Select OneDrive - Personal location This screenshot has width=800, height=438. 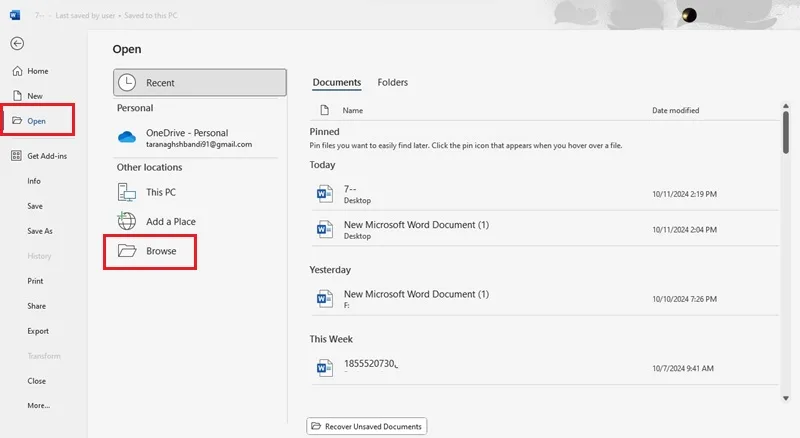tap(197, 138)
